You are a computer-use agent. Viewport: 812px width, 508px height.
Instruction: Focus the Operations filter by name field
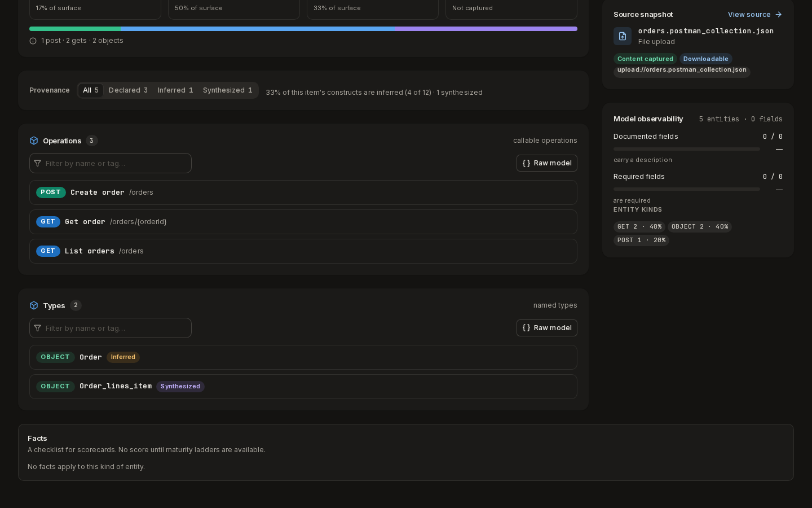tap(111, 163)
